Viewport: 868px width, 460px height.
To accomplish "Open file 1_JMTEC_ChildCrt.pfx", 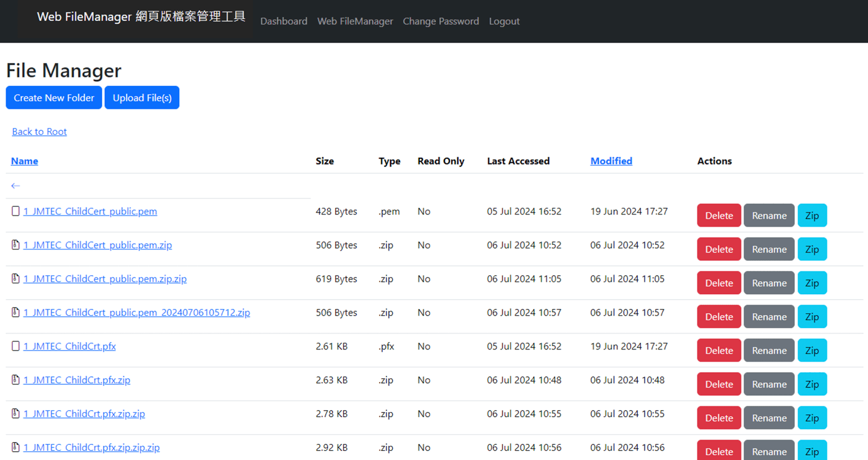I will (x=69, y=346).
